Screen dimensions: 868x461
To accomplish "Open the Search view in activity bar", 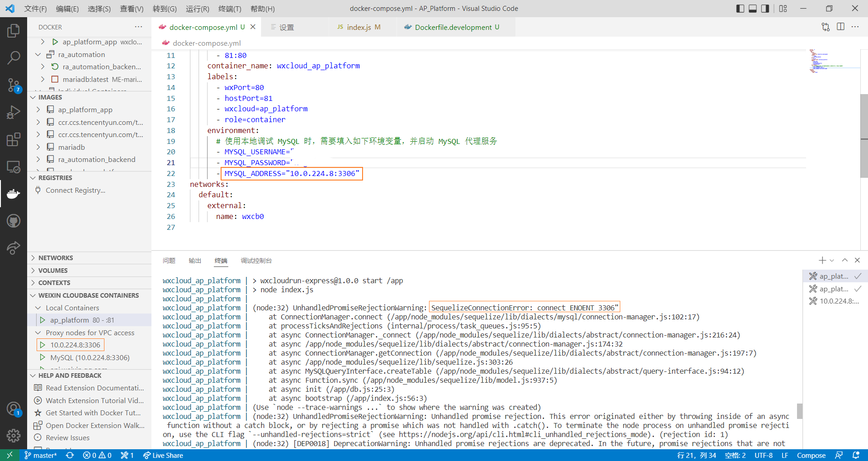I will click(x=14, y=57).
